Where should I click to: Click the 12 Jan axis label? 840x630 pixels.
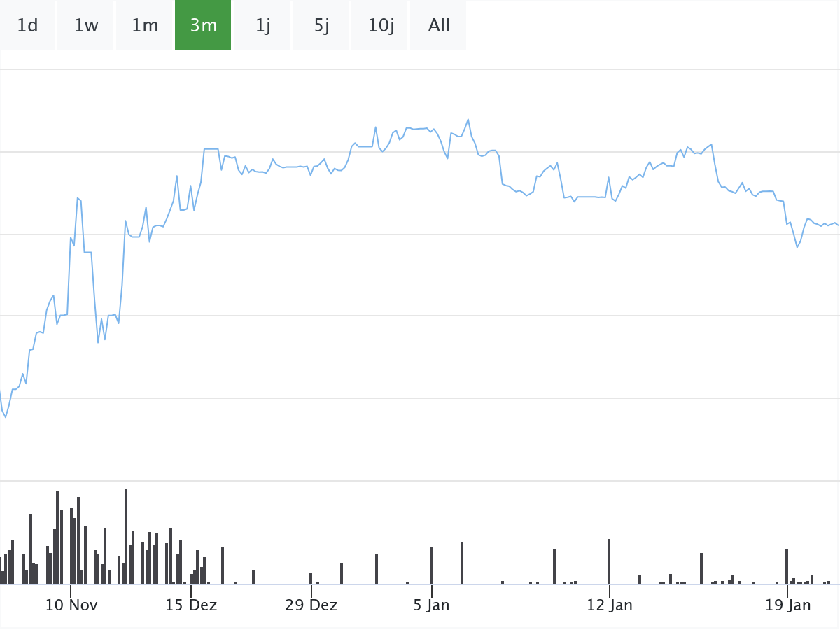click(x=610, y=605)
